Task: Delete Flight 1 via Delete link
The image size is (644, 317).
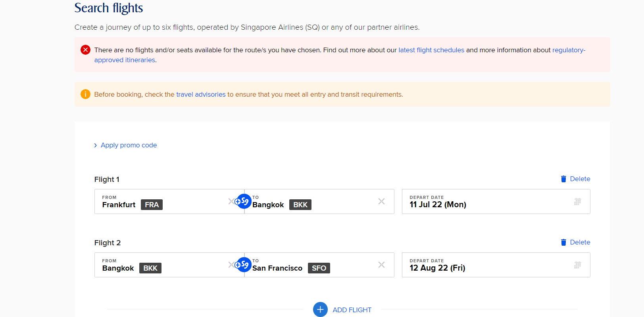Action: [580, 179]
